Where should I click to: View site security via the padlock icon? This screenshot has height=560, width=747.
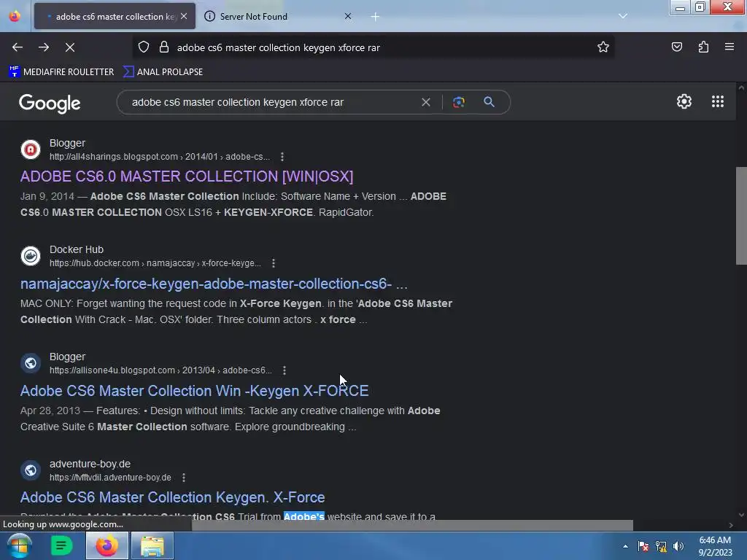coord(164,47)
